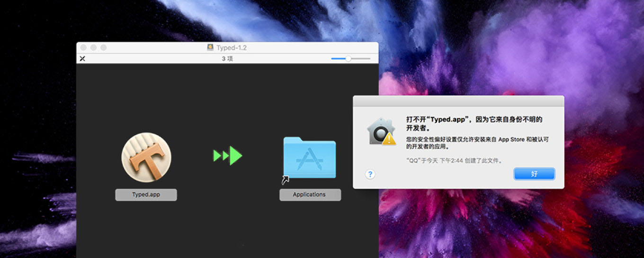The height and width of the screenshot is (258, 644).
Task: Click the App Store security preference message
Action: click(477, 143)
